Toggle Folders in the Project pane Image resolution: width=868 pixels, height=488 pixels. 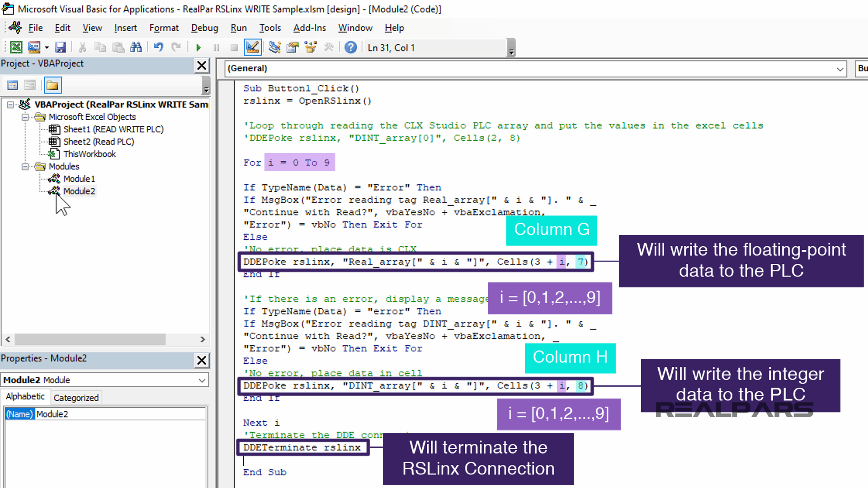pos(52,85)
